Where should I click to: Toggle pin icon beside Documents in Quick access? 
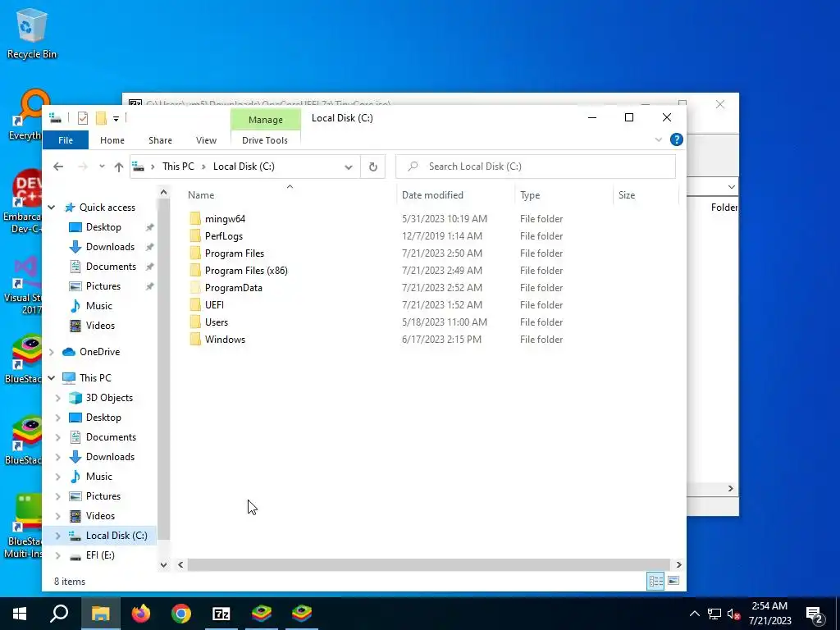(149, 267)
